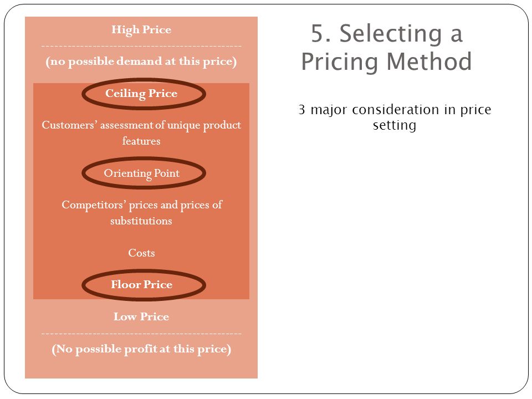Screen dimensions: 532x399
Task: Select the slide title Selecting a Pricing Method
Action: pos(387,48)
